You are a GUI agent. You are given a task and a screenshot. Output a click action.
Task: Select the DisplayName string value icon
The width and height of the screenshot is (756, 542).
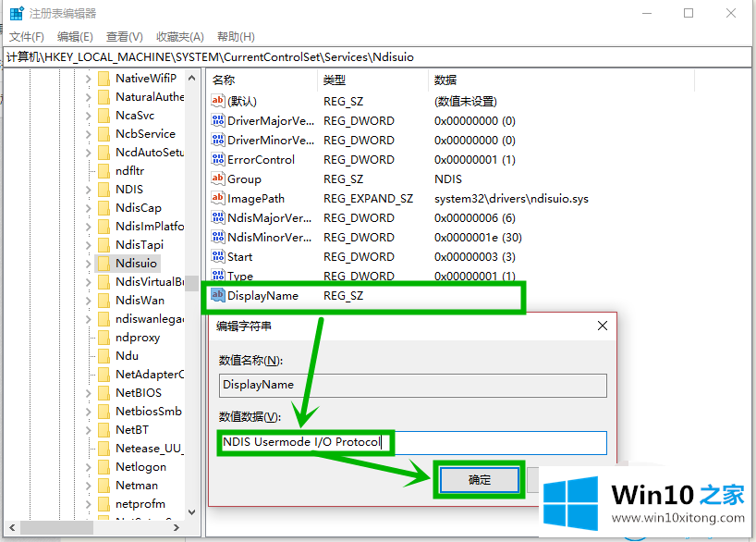[218, 295]
